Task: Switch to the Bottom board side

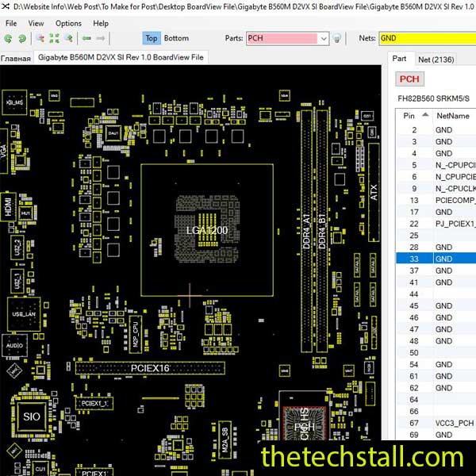Action: click(176, 38)
